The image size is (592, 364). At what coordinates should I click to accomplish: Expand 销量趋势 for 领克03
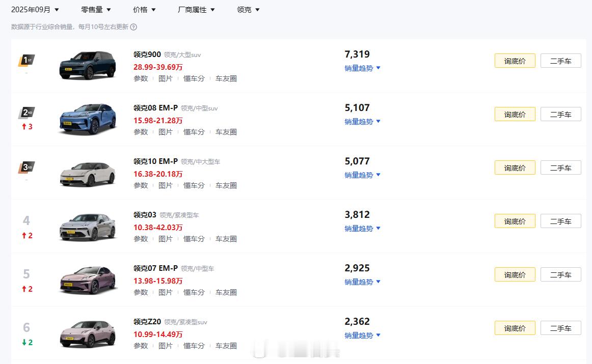(362, 229)
